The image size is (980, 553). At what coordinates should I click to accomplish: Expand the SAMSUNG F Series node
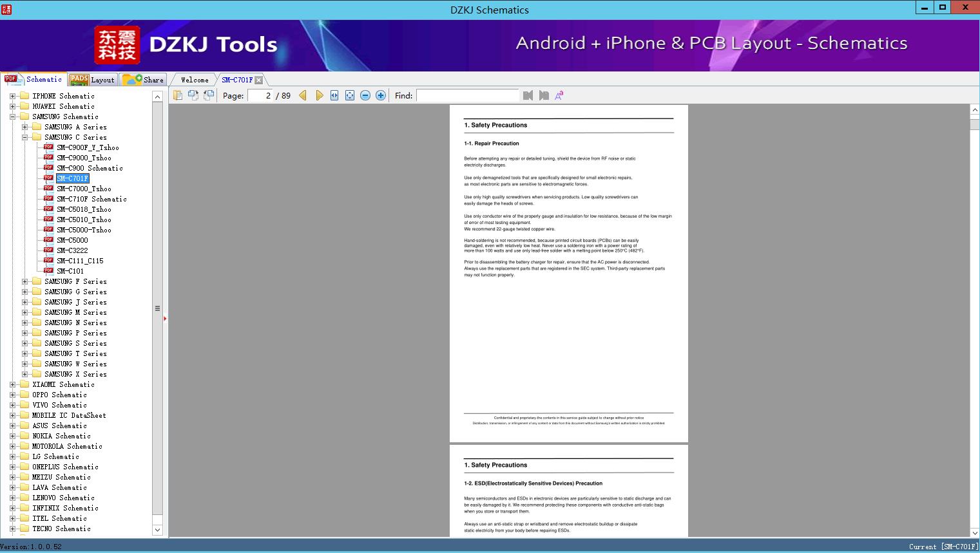pyautogui.click(x=24, y=281)
